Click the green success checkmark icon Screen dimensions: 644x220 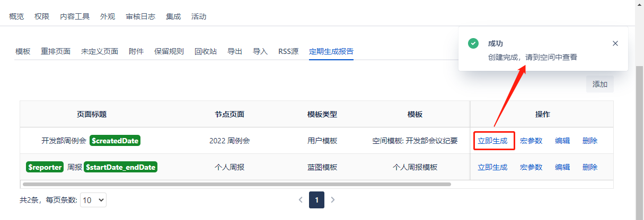pyautogui.click(x=473, y=43)
